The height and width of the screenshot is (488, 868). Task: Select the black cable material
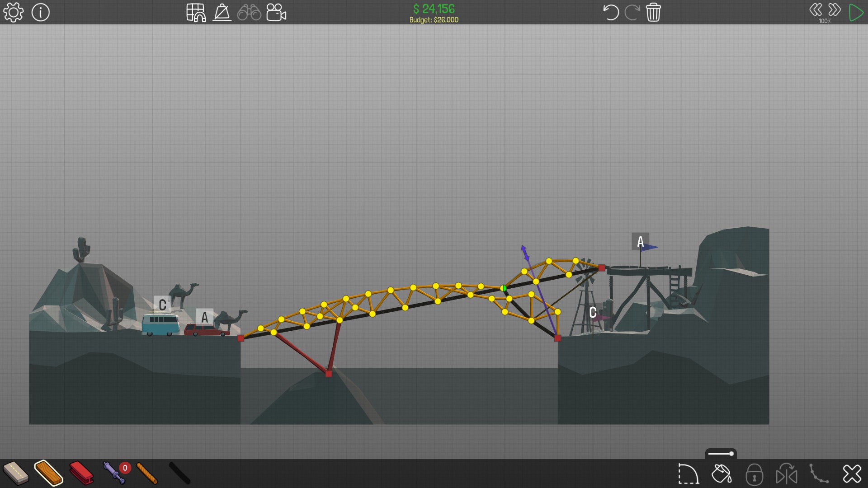[179, 473]
